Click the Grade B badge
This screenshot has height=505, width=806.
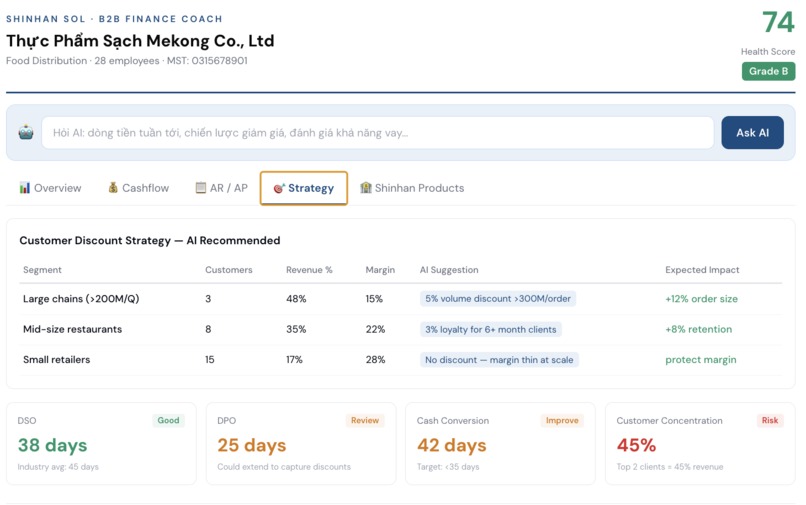click(x=768, y=71)
